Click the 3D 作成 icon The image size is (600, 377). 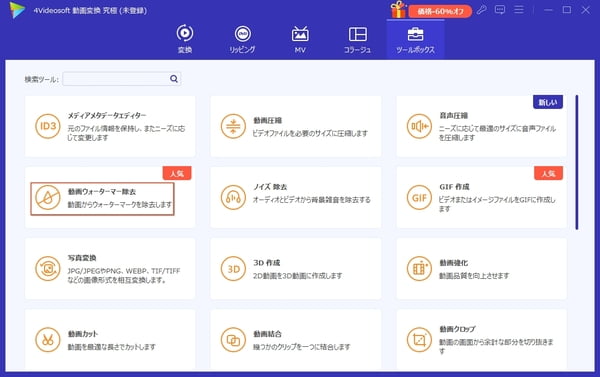[233, 269]
